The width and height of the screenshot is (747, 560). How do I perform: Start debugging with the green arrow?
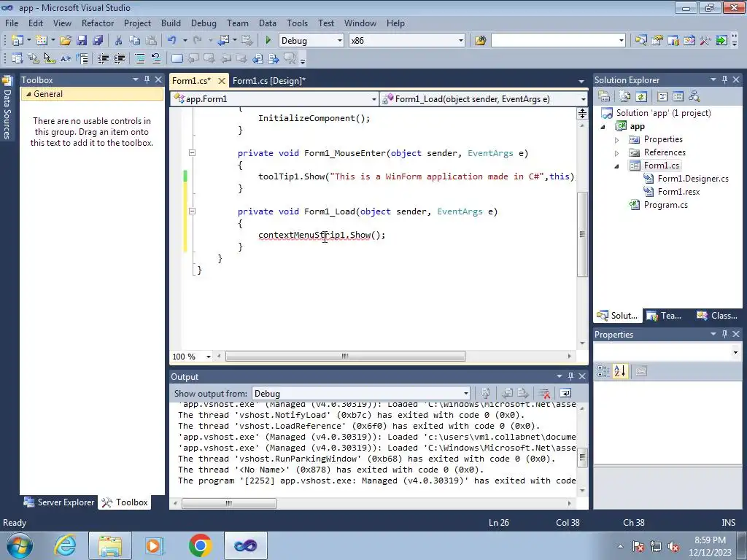point(268,41)
